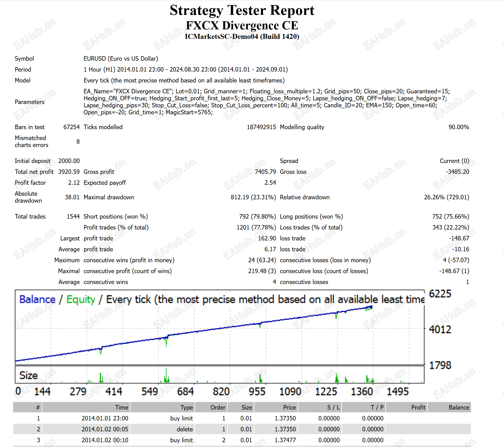Click the EA parameters text block
Viewport: 504px width, 447px height.
[x=267, y=102]
